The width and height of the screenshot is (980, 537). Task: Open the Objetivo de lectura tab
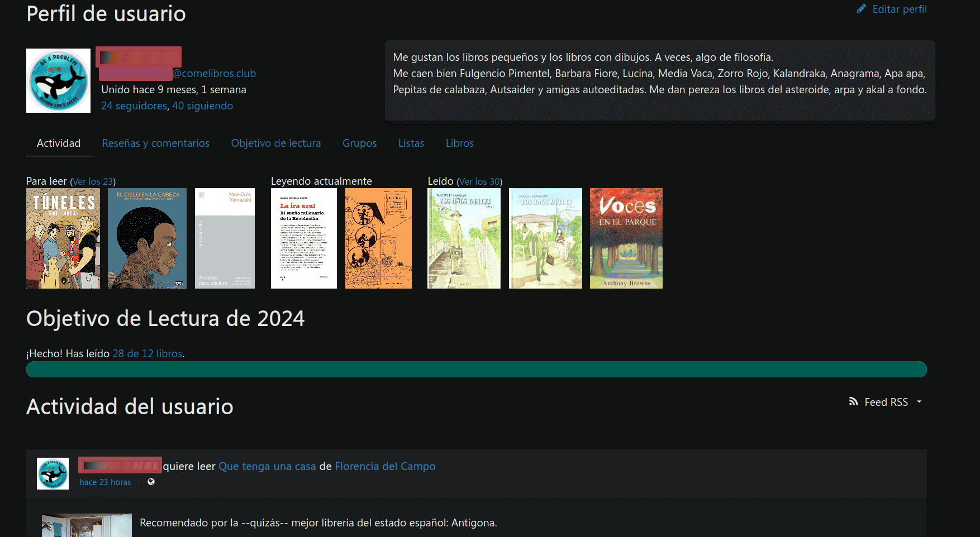tap(275, 143)
